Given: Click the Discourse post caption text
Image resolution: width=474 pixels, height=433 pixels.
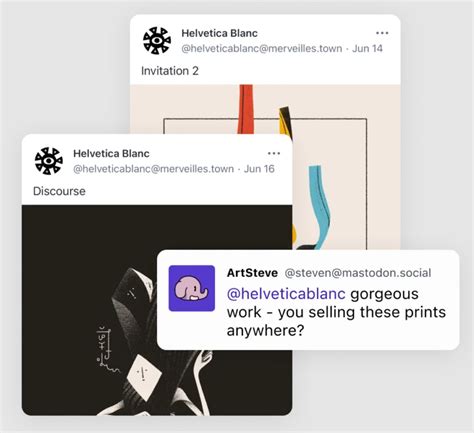Looking at the screenshot, I should 59,191.
